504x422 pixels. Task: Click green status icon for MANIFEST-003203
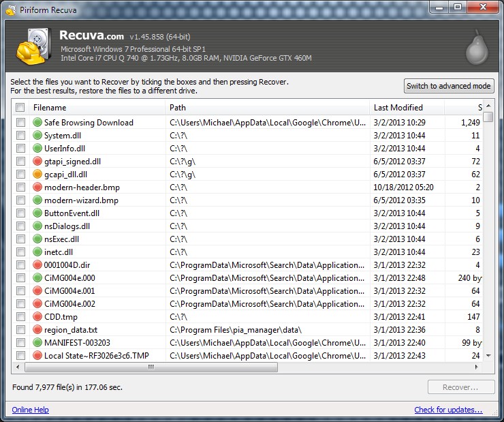(37, 343)
